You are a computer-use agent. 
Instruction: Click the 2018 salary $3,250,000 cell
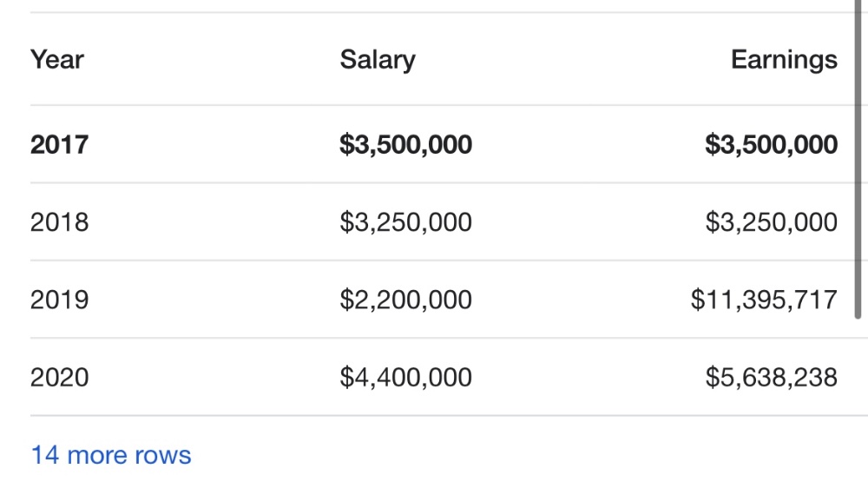pos(405,222)
